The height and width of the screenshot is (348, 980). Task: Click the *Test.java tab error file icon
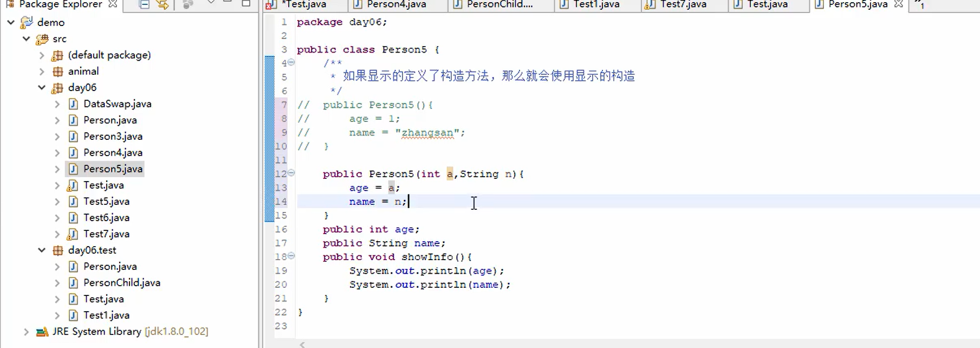[271, 5]
